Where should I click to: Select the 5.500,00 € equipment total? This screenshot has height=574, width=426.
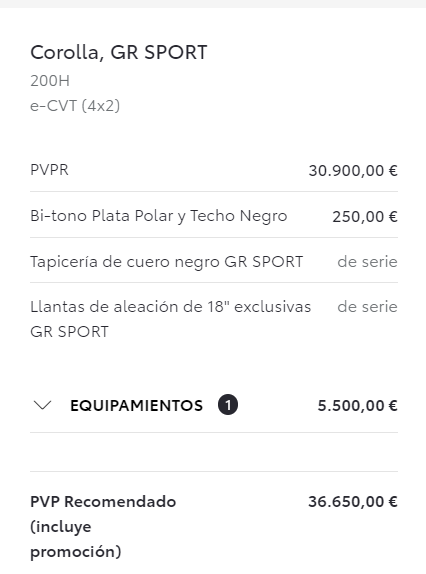pos(357,406)
